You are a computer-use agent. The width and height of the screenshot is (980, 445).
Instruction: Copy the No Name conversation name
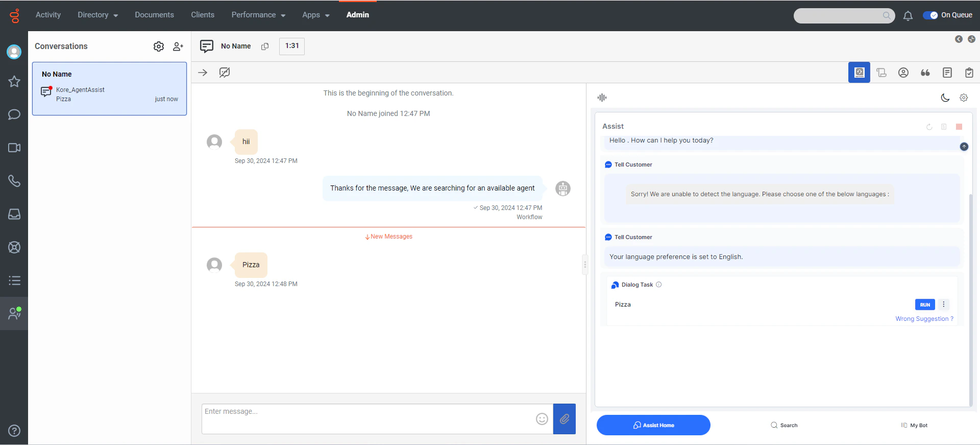(x=265, y=46)
